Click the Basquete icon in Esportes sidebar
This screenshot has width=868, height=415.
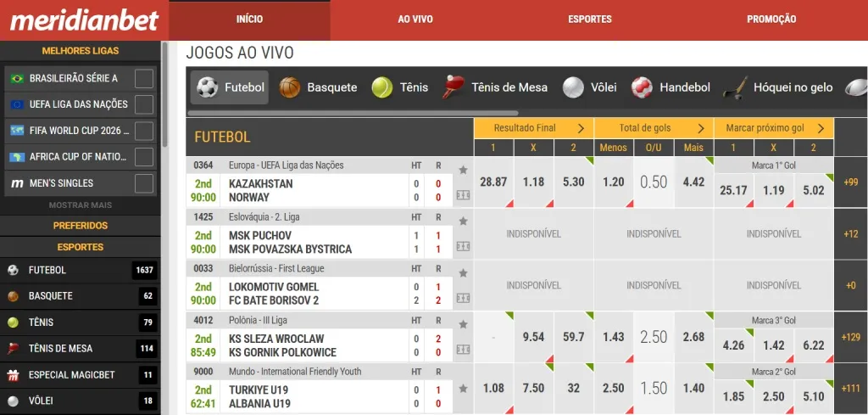pyautogui.click(x=14, y=296)
